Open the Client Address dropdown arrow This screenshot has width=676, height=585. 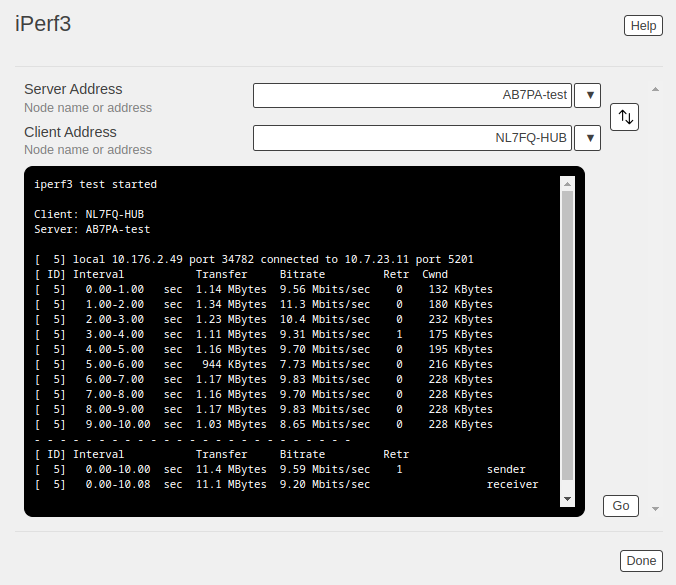point(588,138)
